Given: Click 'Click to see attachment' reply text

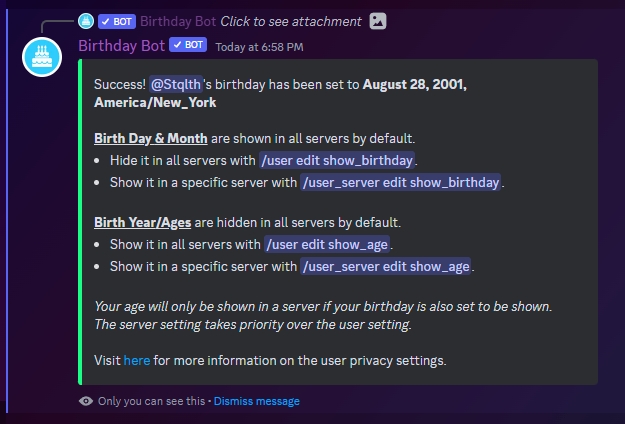Looking at the screenshot, I should (x=290, y=21).
